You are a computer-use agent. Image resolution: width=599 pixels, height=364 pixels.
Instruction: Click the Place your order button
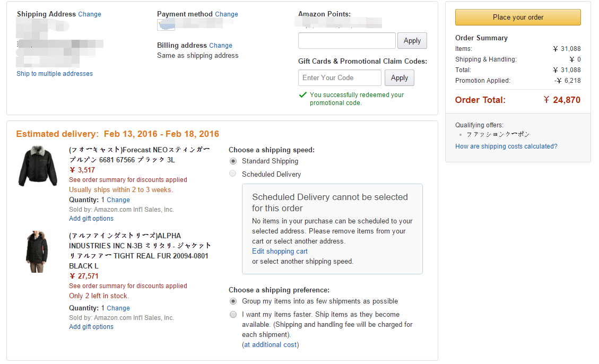tap(518, 17)
